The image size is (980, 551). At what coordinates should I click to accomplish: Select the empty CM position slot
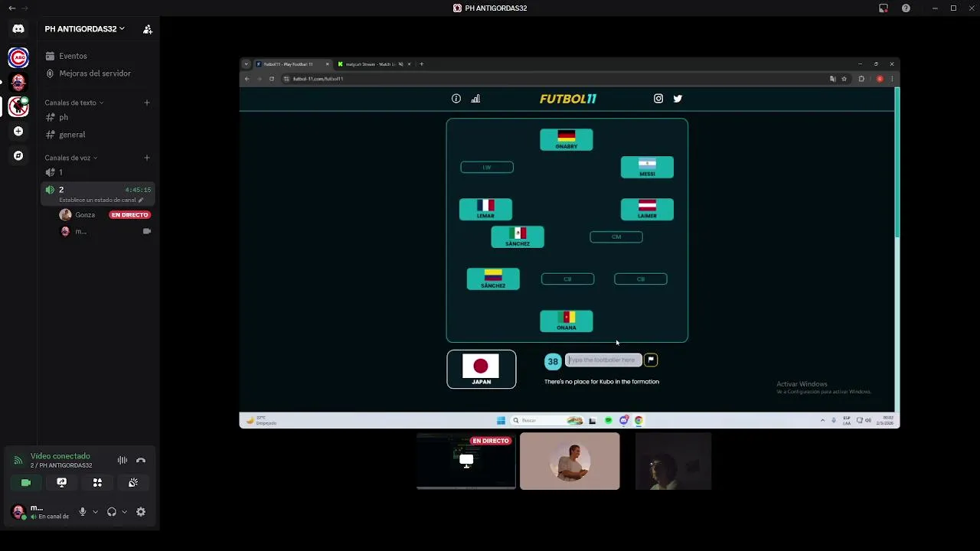pos(616,237)
